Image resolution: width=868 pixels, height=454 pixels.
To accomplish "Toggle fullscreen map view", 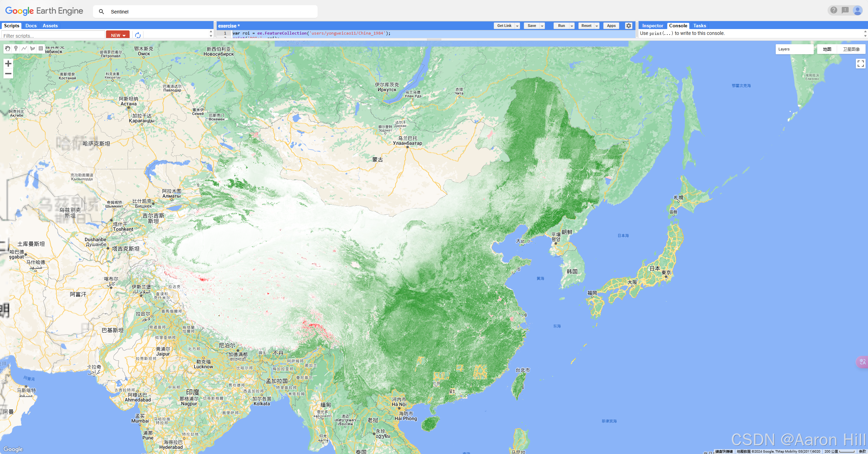I will click(860, 64).
